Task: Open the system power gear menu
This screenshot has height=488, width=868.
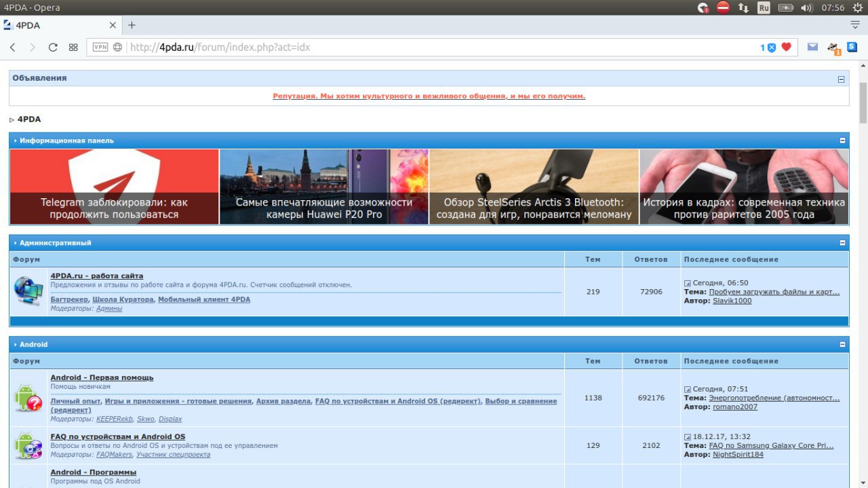Action: (858, 8)
